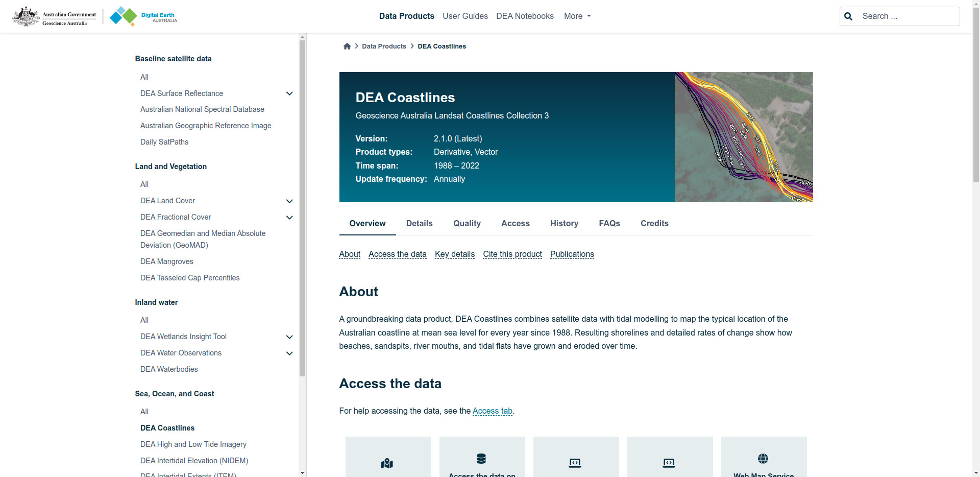Click the database icon for data access
The image size is (980, 477).
[481, 458]
